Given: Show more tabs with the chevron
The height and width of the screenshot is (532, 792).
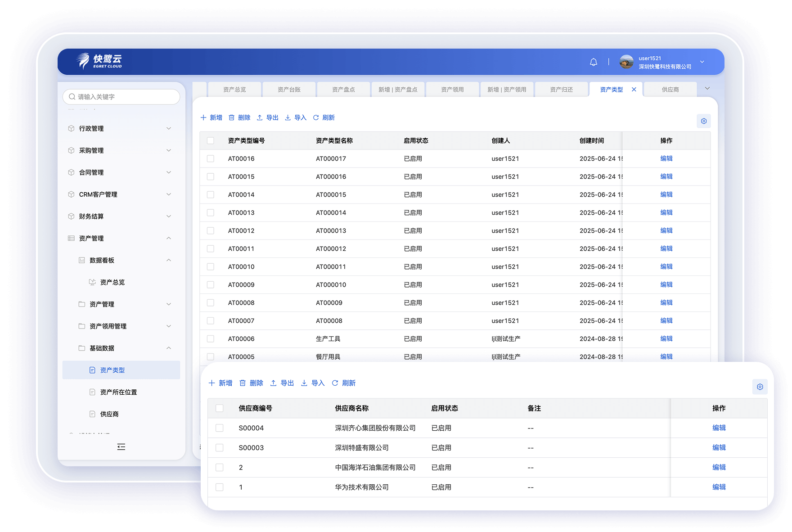Looking at the screenshot, I should (x=707, y=88).
